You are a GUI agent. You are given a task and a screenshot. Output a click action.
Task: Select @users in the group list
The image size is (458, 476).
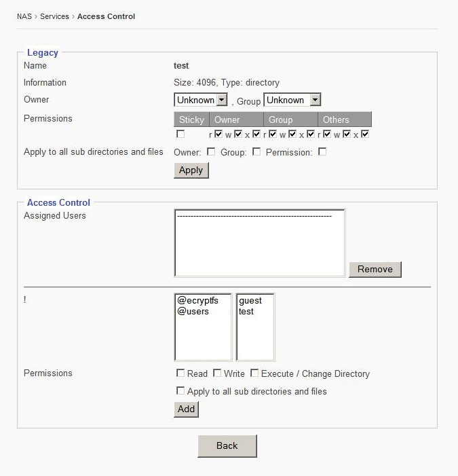coord(193,312)
